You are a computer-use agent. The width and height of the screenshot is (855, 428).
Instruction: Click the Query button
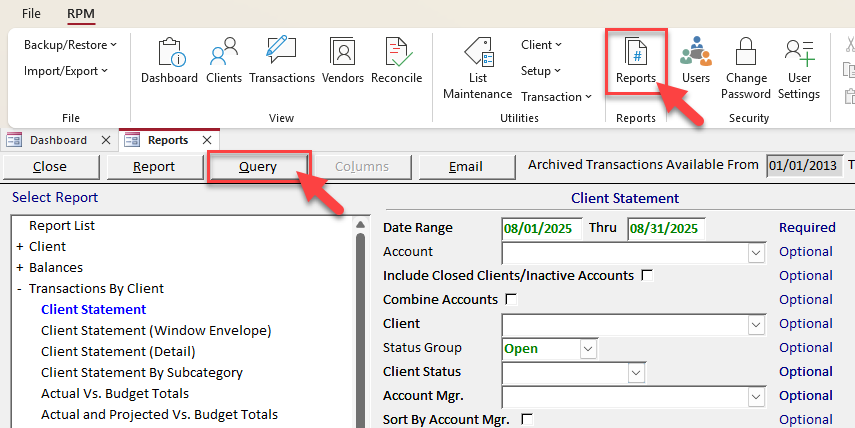click(258, 166)
